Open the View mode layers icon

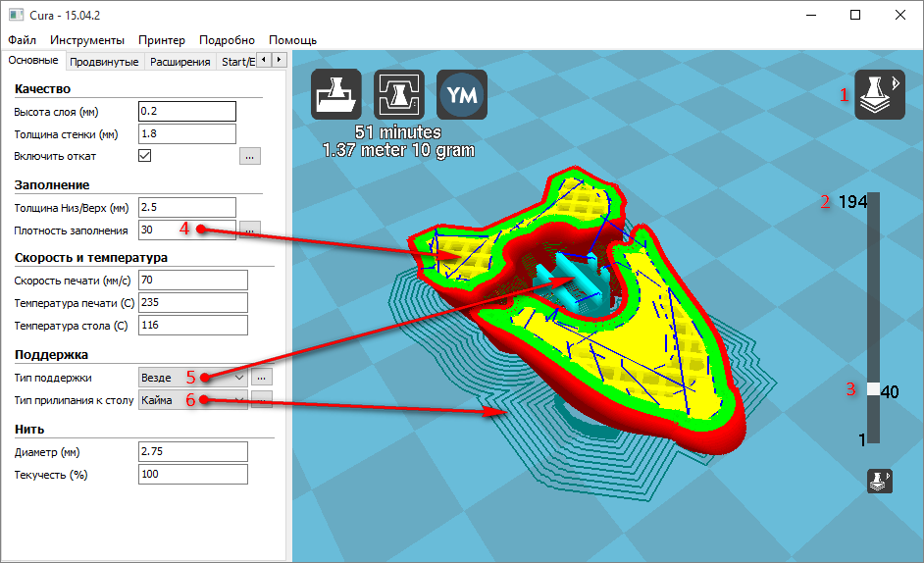(x=879, y=95)
